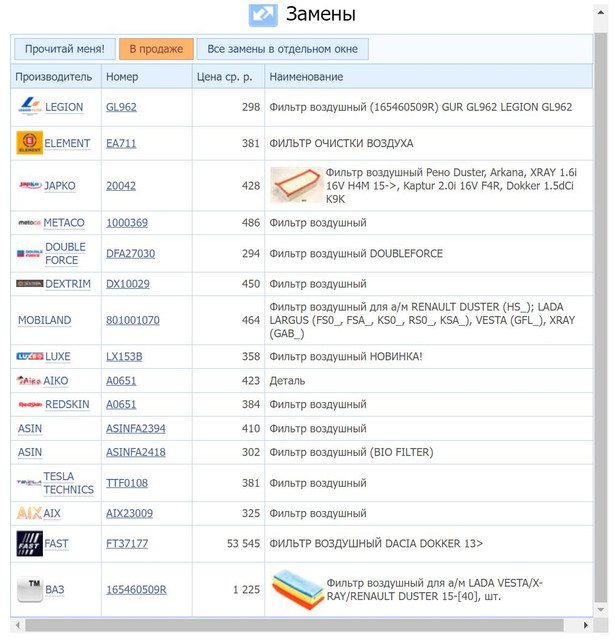Click the horizontal scrollbar left arrow

[x=18, y=625]
